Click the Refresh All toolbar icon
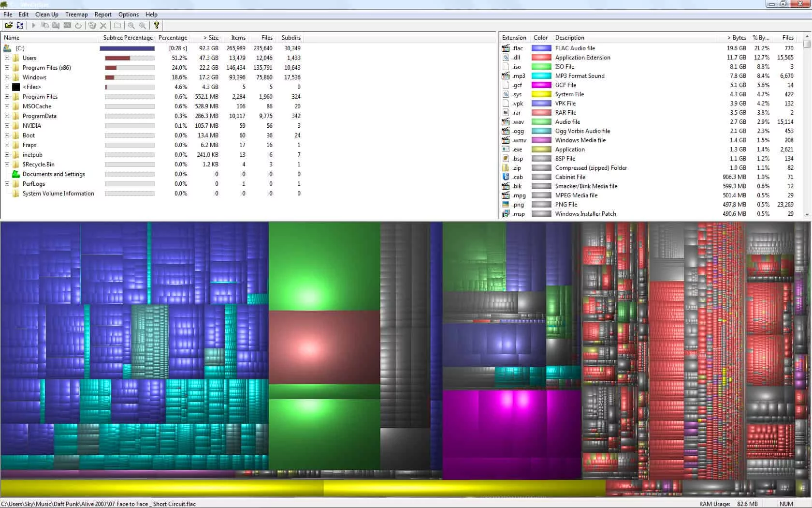Image resolution: width=812 pixels, height=508 pixels. tap(20, 26)
